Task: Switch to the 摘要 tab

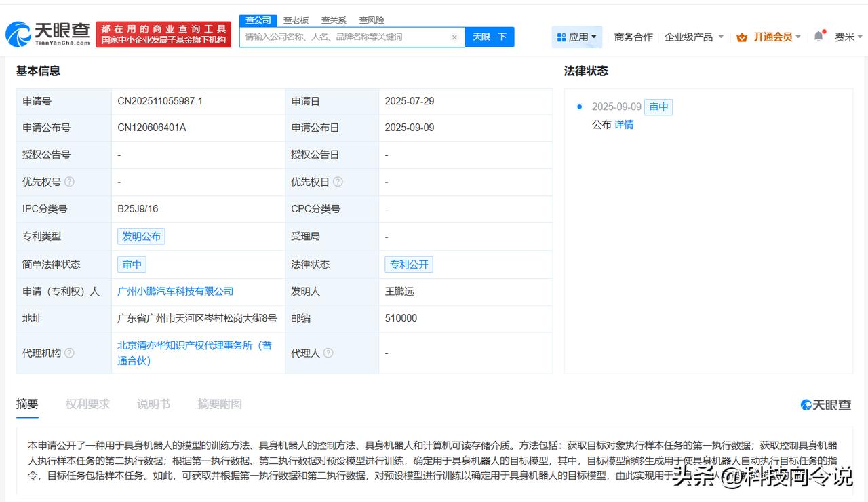Action: (27, 404)
